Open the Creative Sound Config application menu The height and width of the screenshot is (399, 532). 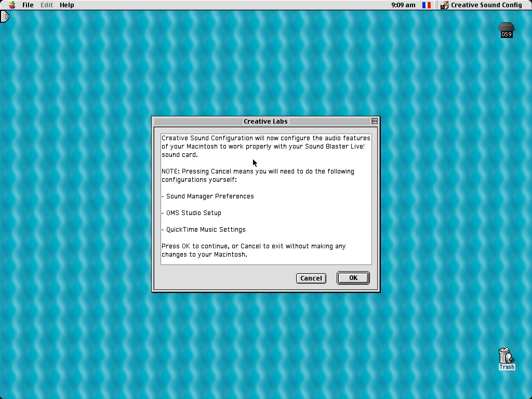point(481,5)
